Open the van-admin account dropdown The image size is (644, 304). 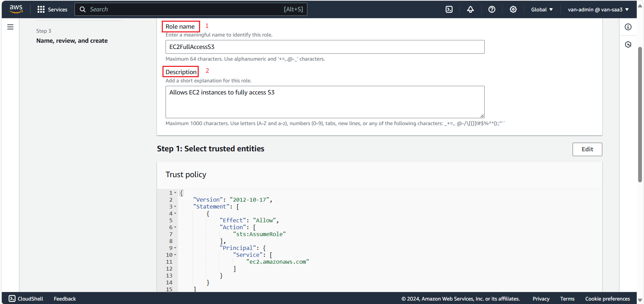[x=598, y=9]
